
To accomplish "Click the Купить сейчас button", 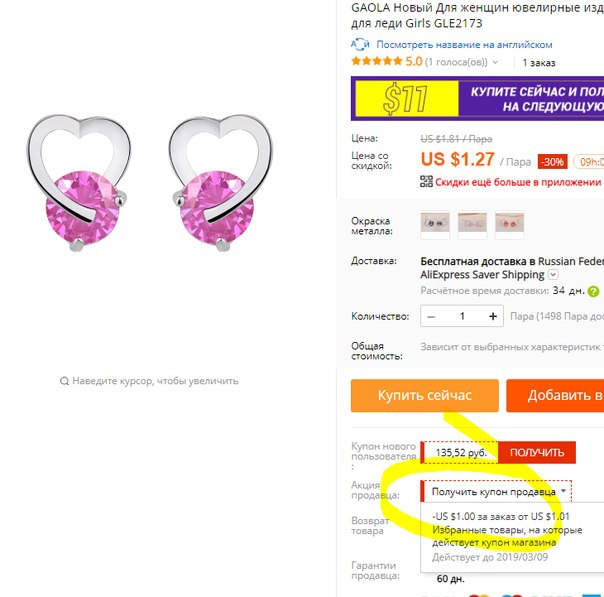I will coord(424,396).
